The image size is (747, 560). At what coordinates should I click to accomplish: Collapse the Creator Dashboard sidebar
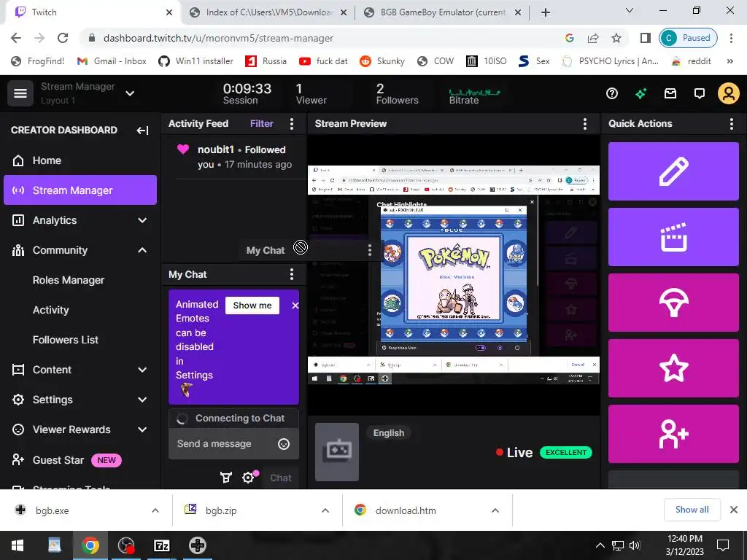142,130
